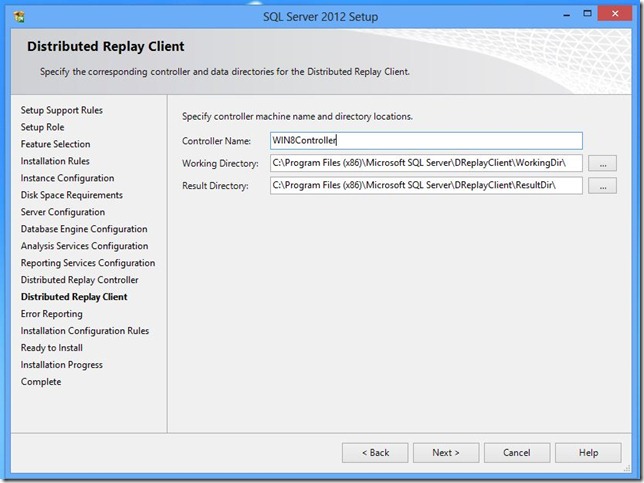This screenshot has height=483, width=644.
Task: Select the Installation Progress step
Action: coord(62,365)
